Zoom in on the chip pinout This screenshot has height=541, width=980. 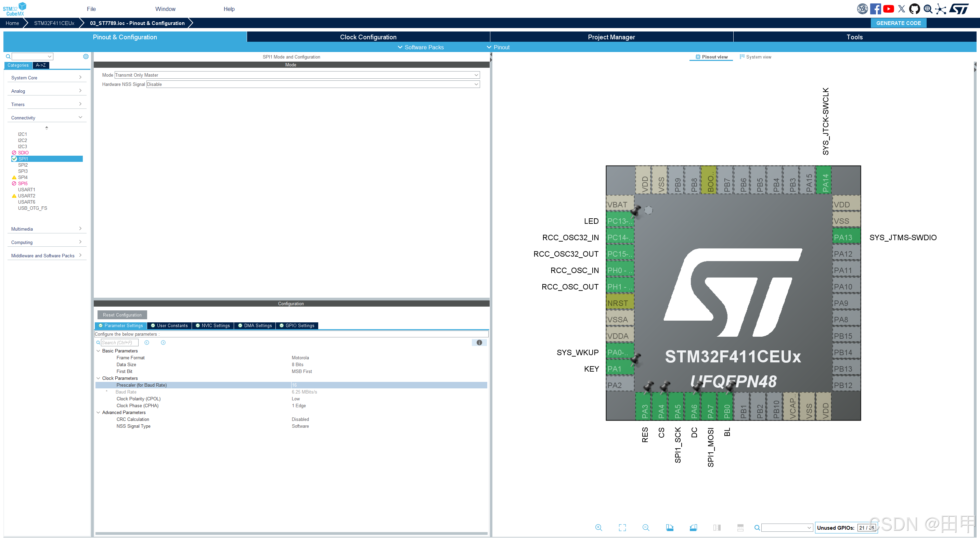(x=598, y=528)
